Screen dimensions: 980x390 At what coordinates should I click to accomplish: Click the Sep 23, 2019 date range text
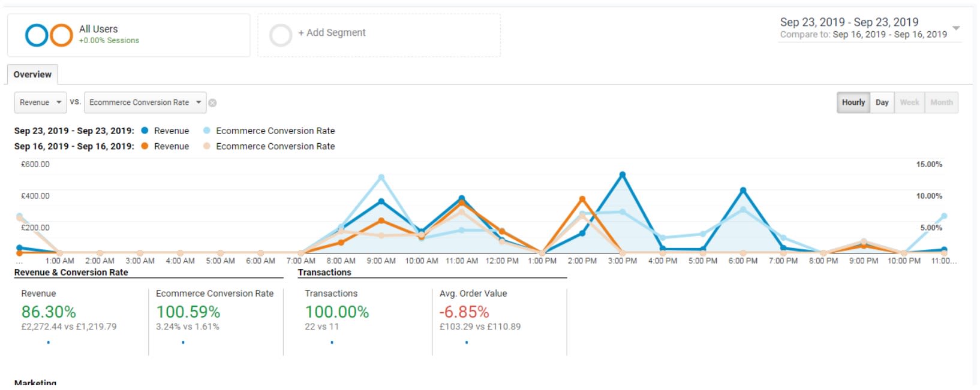[849, 22]
